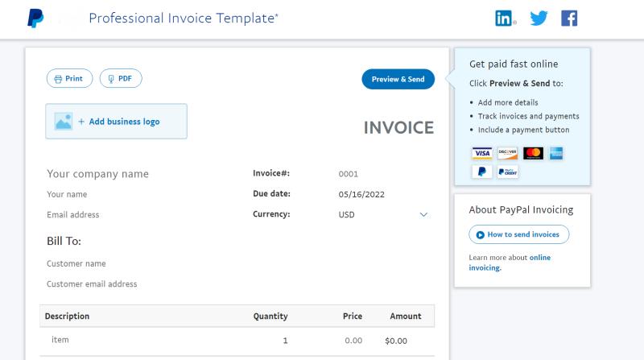Click the Preview & Send button
This screenshot has height=360, width=644.
coord(398,79)
